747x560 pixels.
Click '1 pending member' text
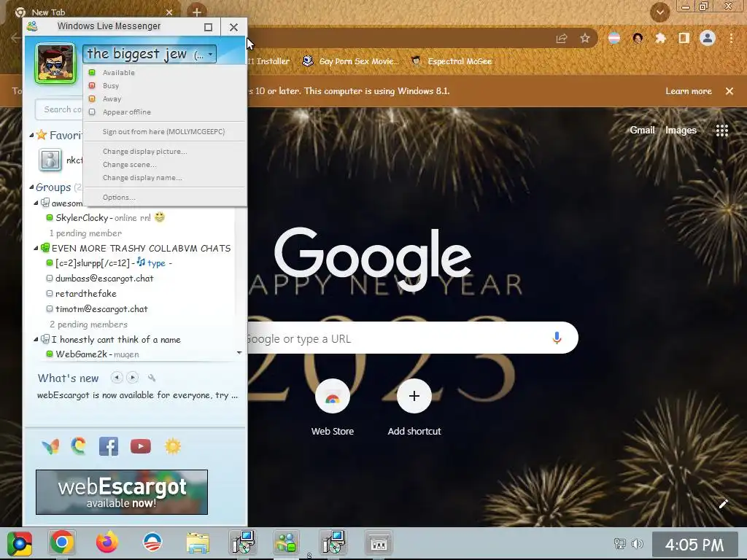(86, 233)
